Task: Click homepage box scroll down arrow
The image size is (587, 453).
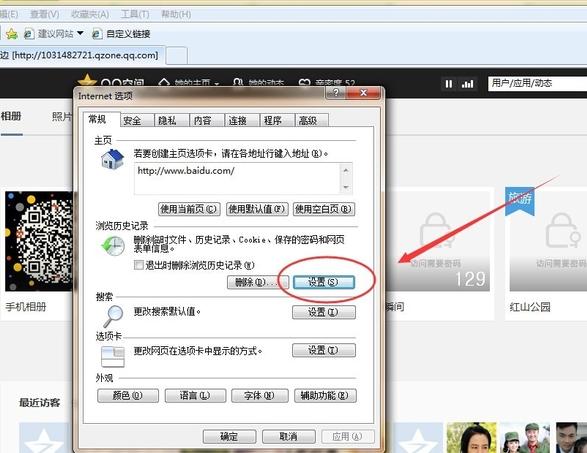Action: [x=346, y=187]
